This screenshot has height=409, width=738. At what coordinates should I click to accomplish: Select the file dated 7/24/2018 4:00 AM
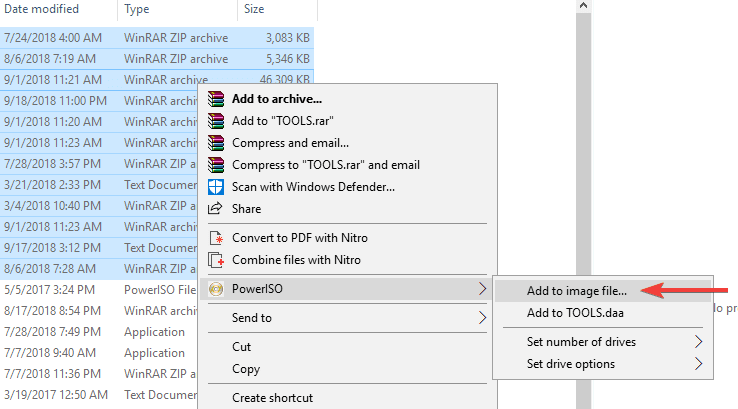[157, 38]
